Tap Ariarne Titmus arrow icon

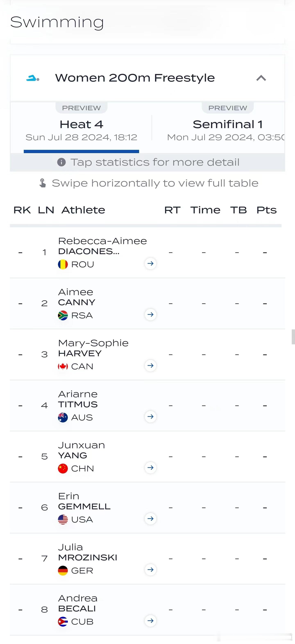150,416
